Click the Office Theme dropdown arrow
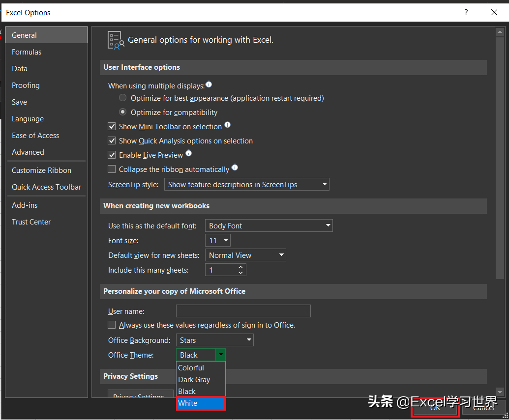The height and width of the screenshot is (420, 509). [x=221, y=355]
